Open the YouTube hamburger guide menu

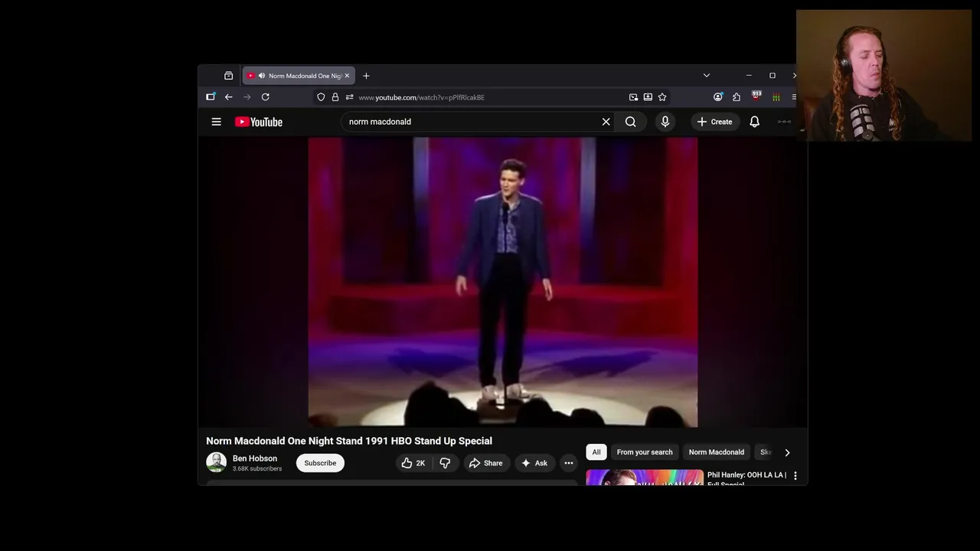(216, 122)
